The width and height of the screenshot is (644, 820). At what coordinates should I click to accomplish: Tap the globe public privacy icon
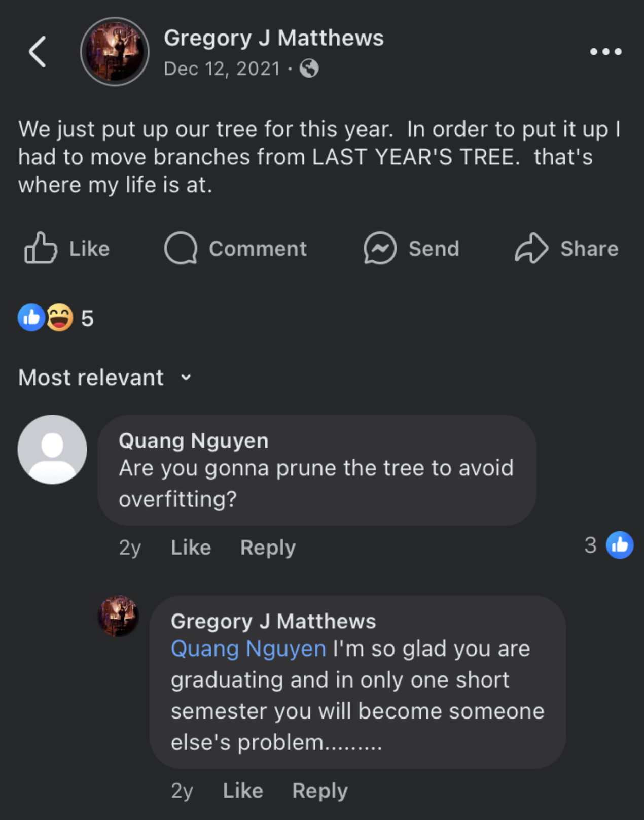pyautogui.click(x=309, y=68)
